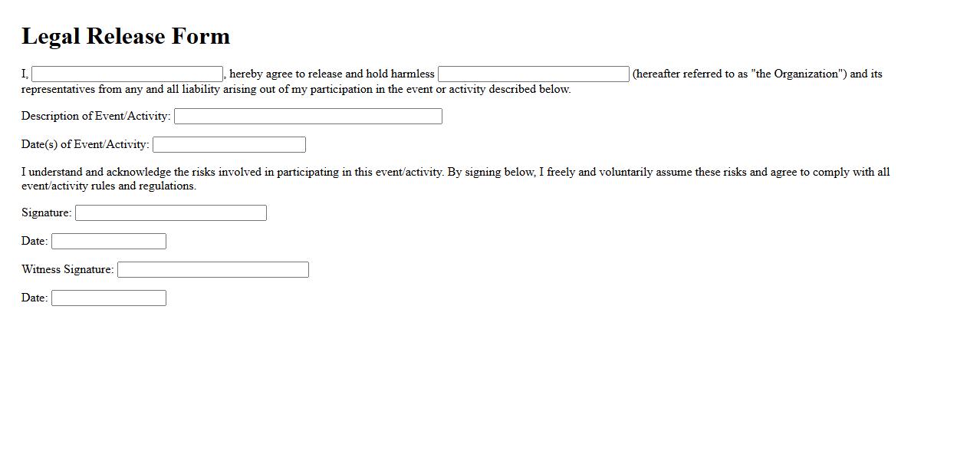
Task: Click the "Legal Release Form" heading
Action: click(x=126, y=36)
